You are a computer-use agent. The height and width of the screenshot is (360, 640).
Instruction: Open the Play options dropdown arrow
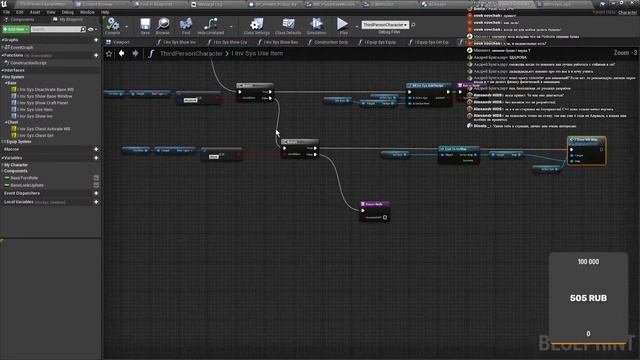356,27
